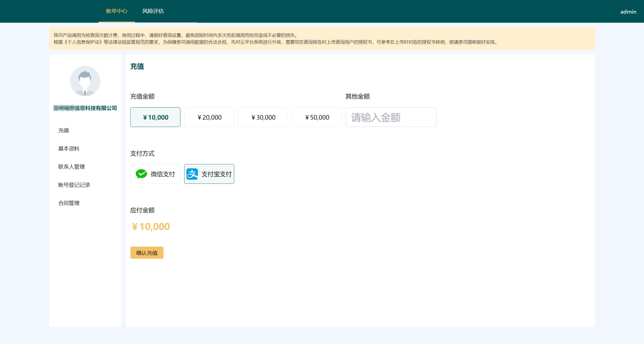
Task: Select the WeChat Pay green icon
Action: (x=141, y=174)
